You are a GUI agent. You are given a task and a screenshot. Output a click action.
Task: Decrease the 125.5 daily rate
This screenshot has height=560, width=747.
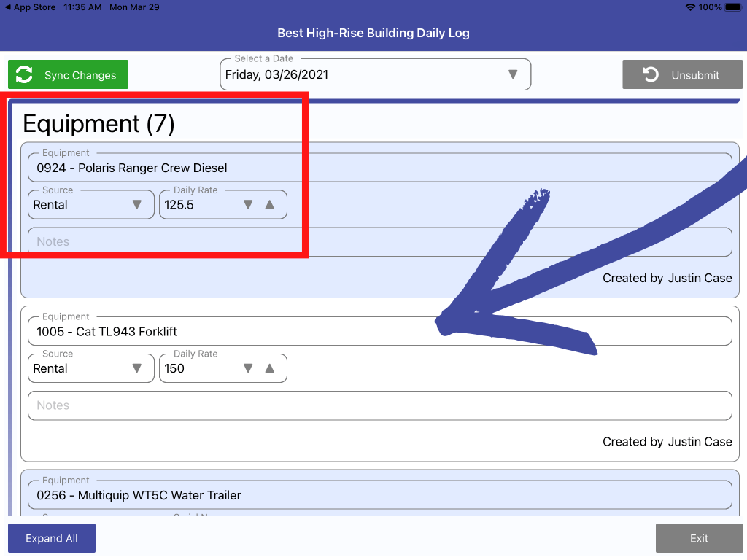click(x=248, y=205)
